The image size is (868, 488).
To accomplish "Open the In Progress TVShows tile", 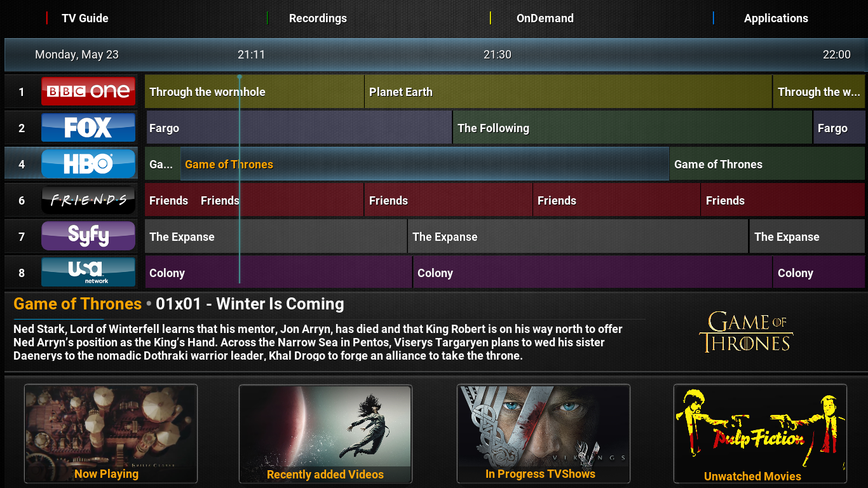I will pos(543,433).
